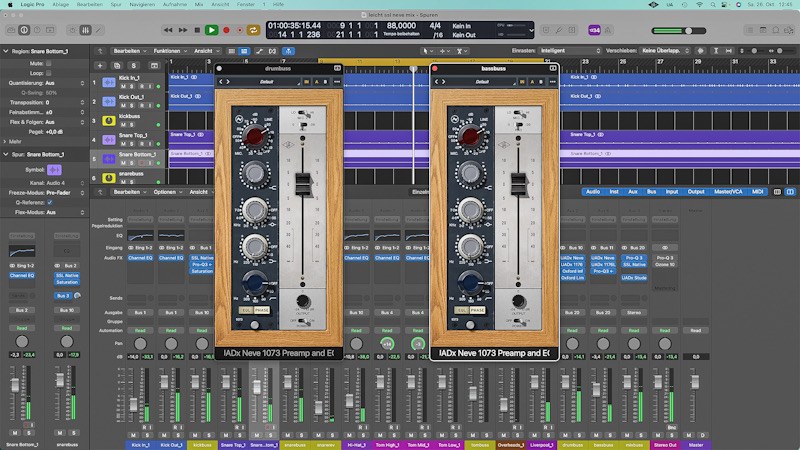Click the vertical fader in drumbuss Neve plugin

(x=303, y=184)
